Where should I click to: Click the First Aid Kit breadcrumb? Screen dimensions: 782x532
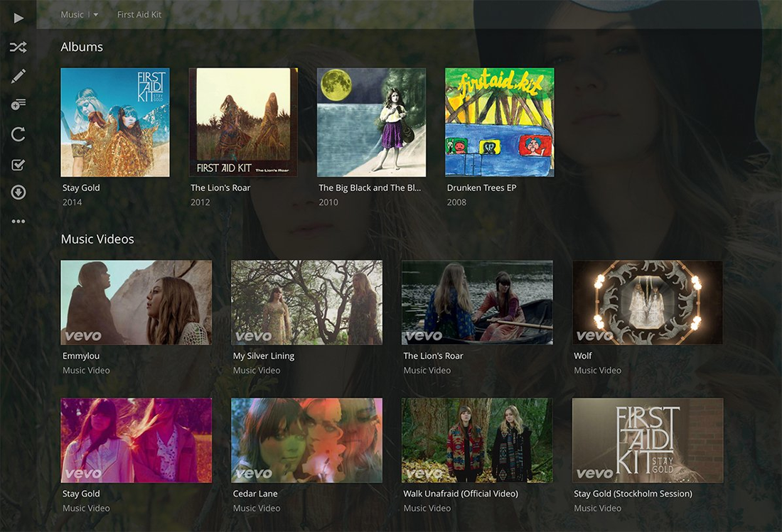click(139, 14)
